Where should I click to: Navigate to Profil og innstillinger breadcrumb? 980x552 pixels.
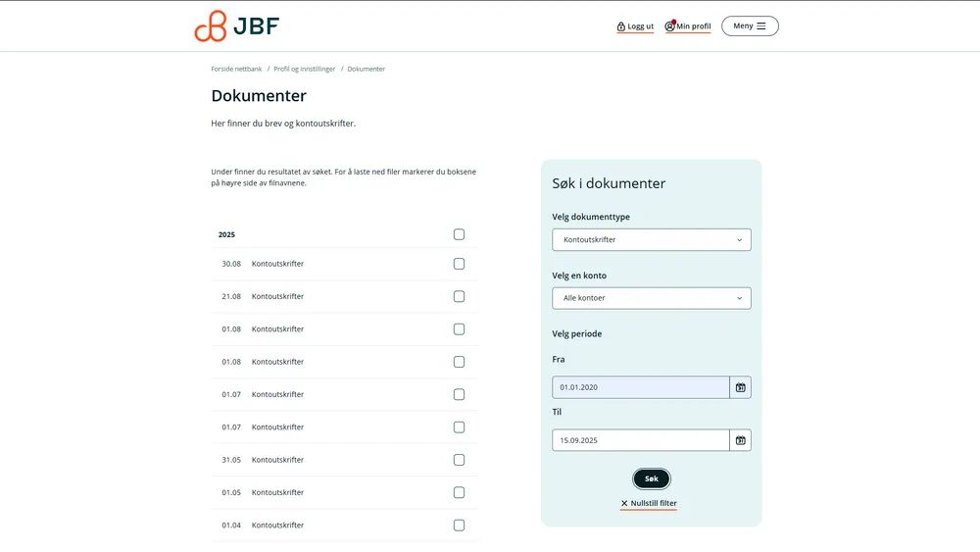coord(305,69)
